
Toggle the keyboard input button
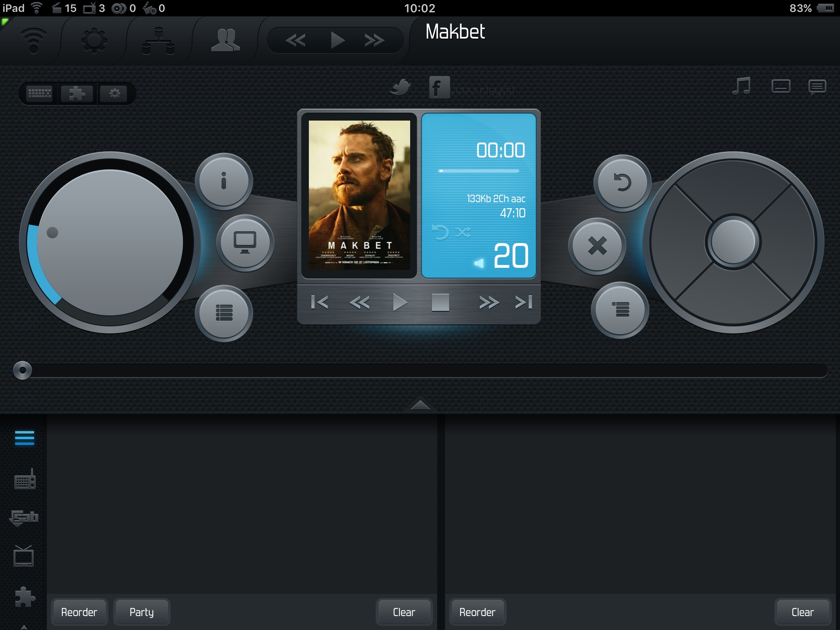[39, 94]
